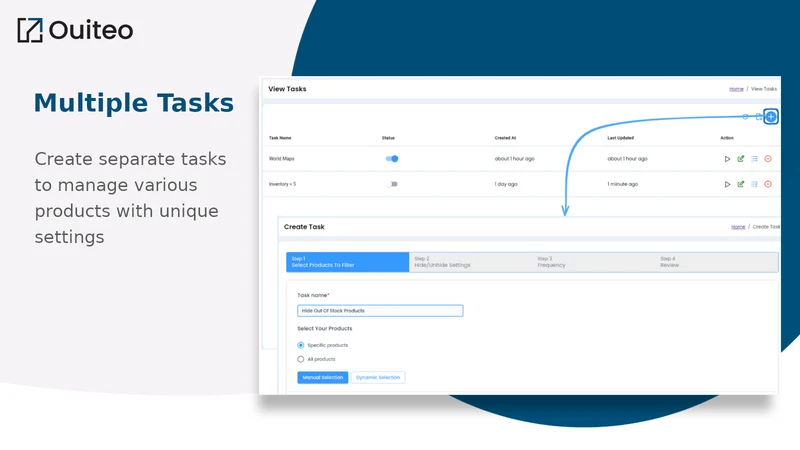This screenshot has height=450, width=800.
Task: Go to Step 2 Hide/Unhide Settings
Action: click(470, 262)
